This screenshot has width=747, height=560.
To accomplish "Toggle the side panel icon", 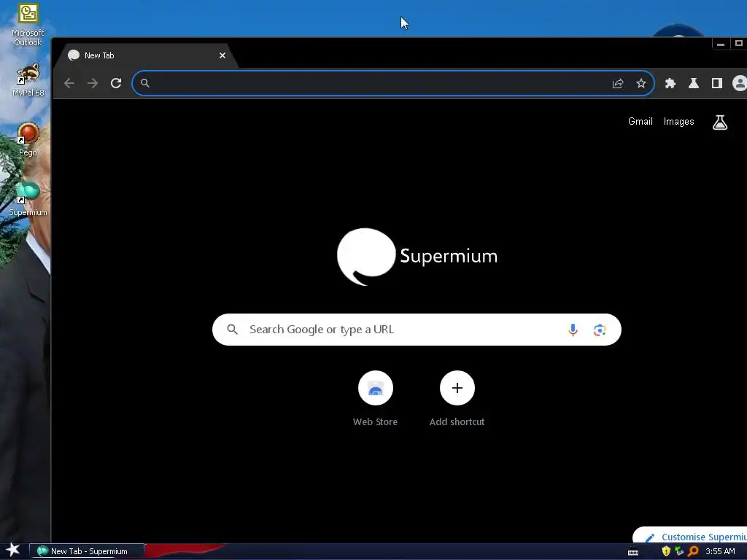I will pos(717,83).
